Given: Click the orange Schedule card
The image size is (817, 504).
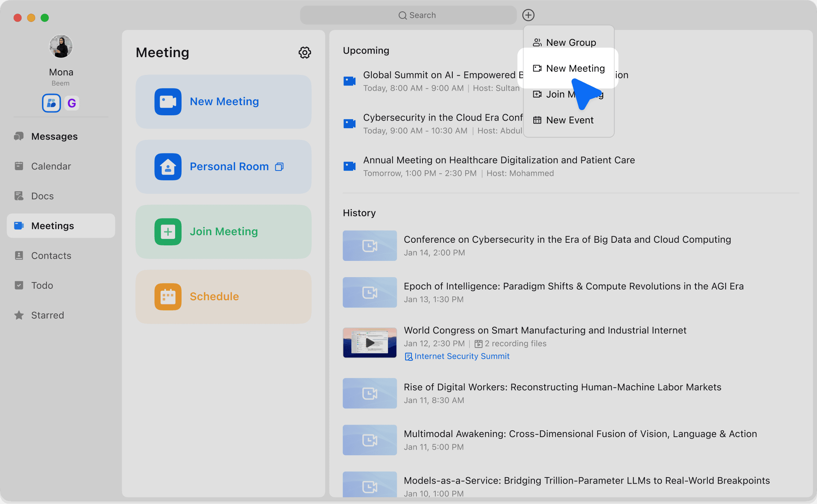Looking at the screenshot, I should [223, 297].
